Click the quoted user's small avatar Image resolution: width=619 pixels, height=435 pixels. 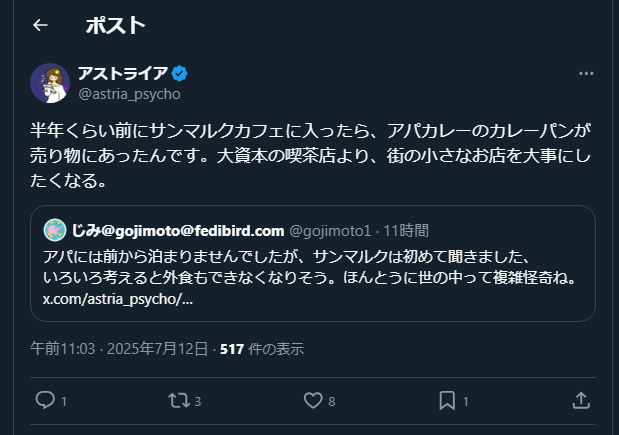54,230
